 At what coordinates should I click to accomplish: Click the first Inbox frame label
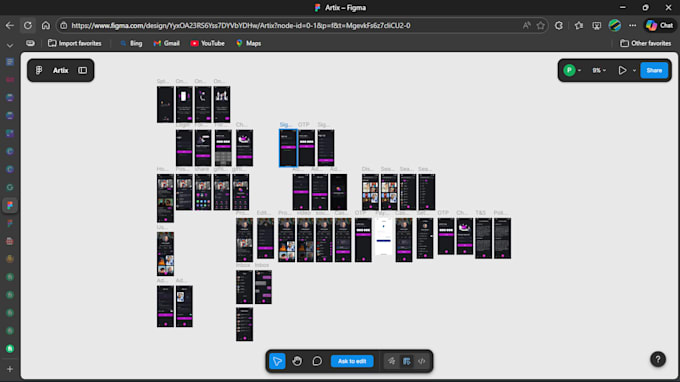(x=243, y=265)
